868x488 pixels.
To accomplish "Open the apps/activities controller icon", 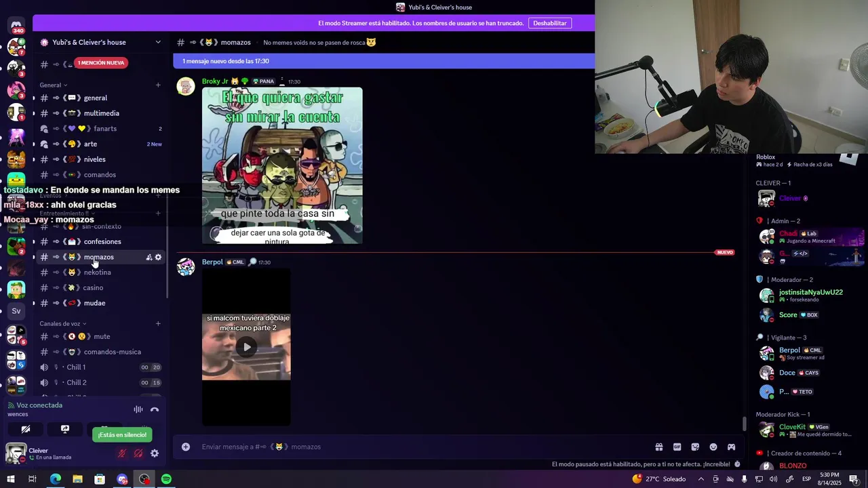I will point(731,447).
